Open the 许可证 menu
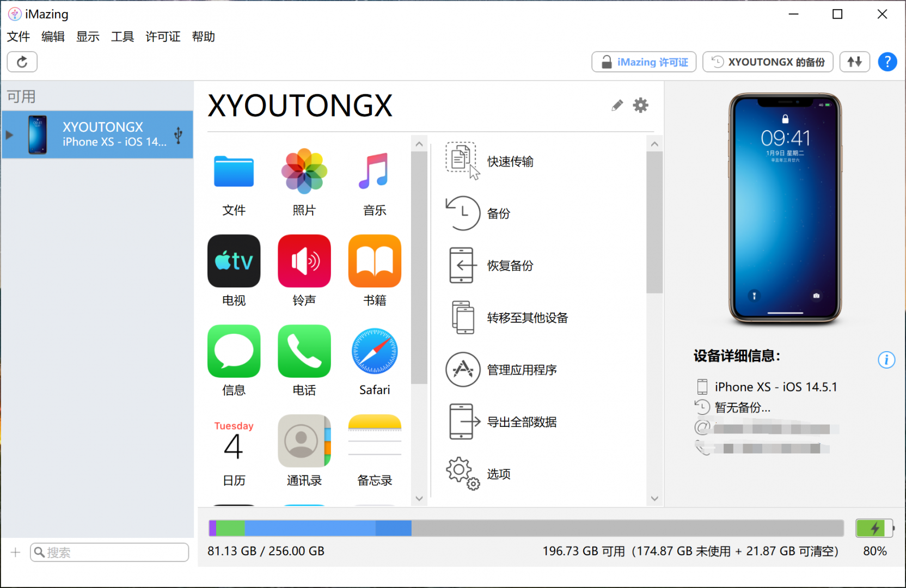The width and height of the screenshot is (906, 588). point(163,36)
